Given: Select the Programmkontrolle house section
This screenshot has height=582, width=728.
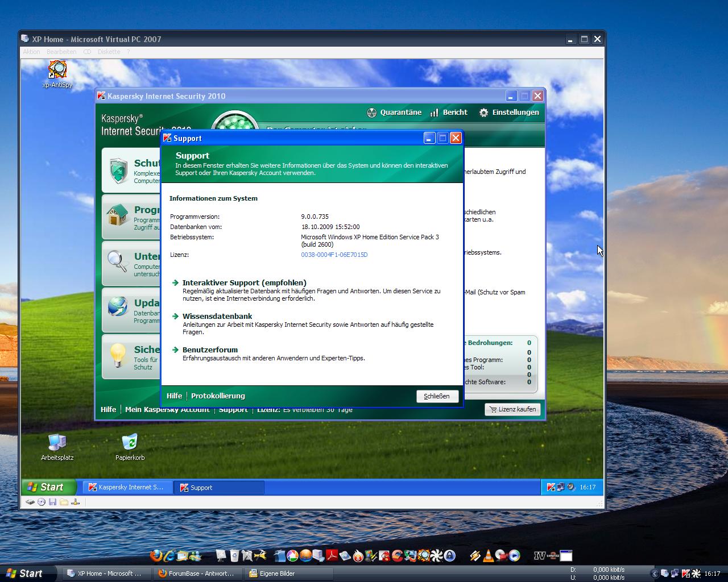Looking at the screenshot, I should (131, 217).
